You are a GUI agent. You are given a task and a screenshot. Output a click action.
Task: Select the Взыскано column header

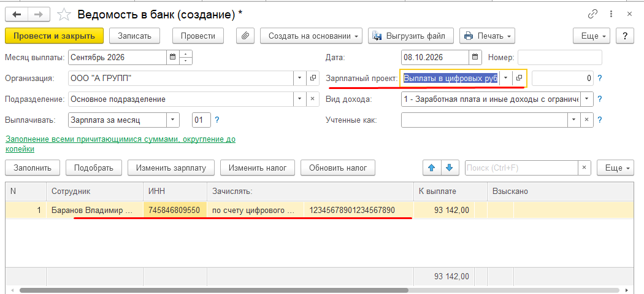561,191
